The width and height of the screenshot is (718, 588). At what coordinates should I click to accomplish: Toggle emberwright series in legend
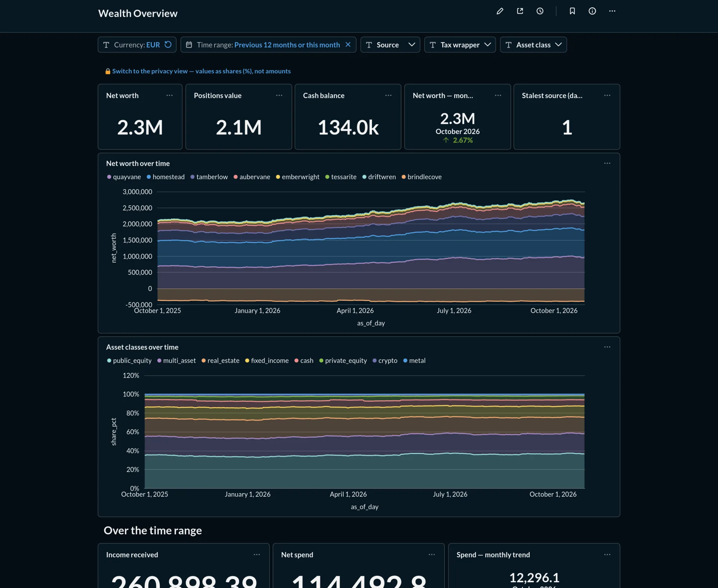(x=298, y=177)
